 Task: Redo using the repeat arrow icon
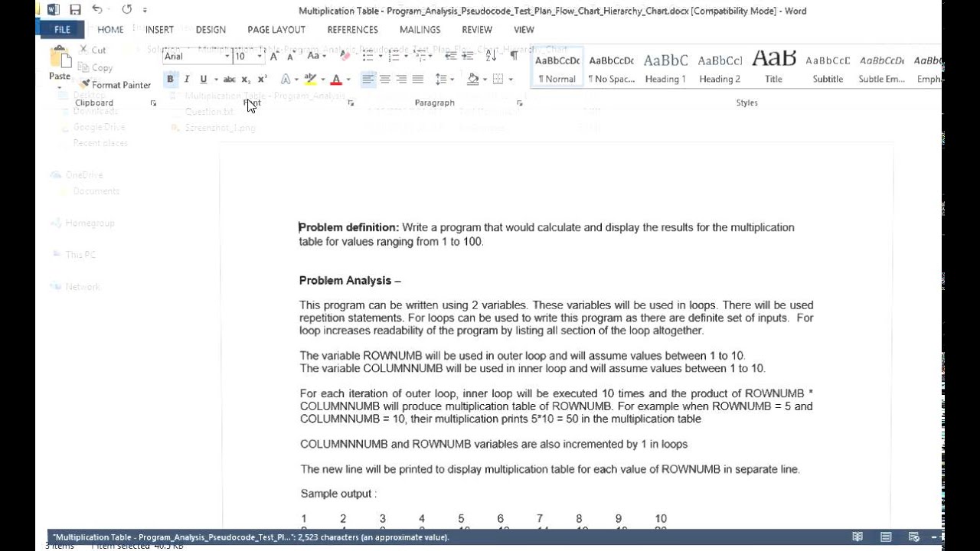click(127, 10)
